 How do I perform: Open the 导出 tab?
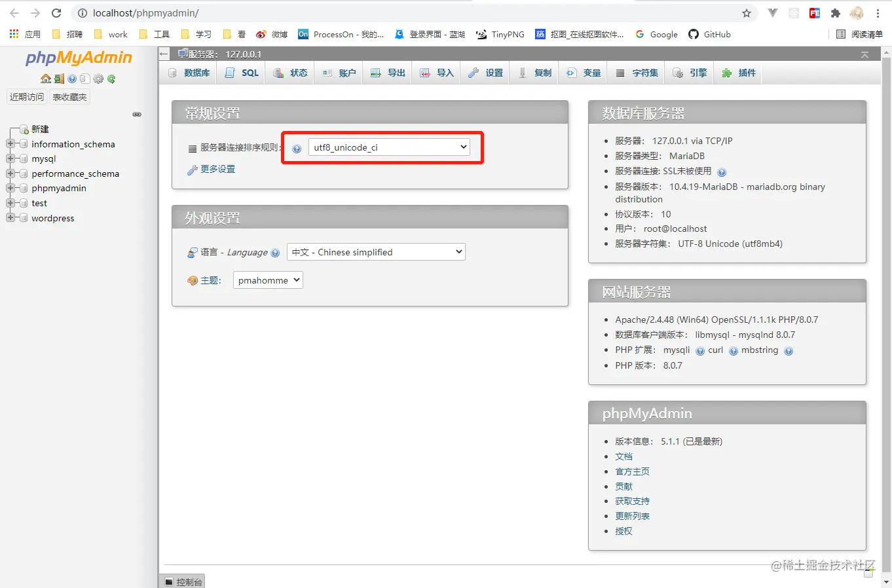[388, 73]
